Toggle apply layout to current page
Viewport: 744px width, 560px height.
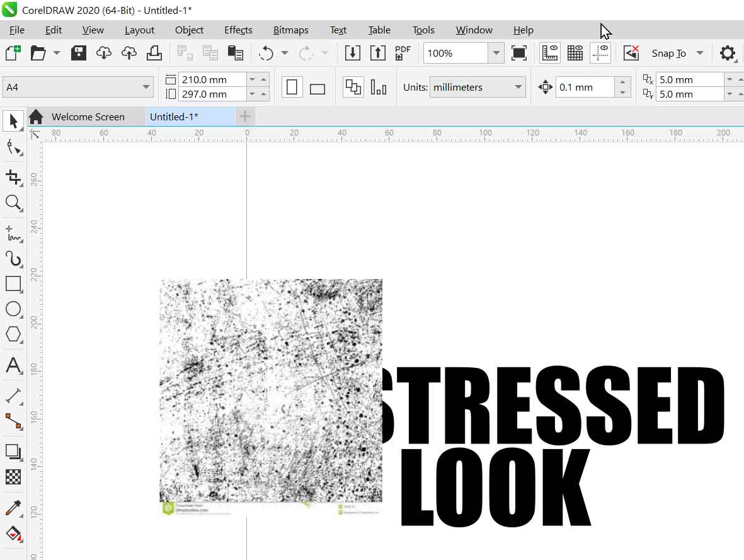[378, 88]
